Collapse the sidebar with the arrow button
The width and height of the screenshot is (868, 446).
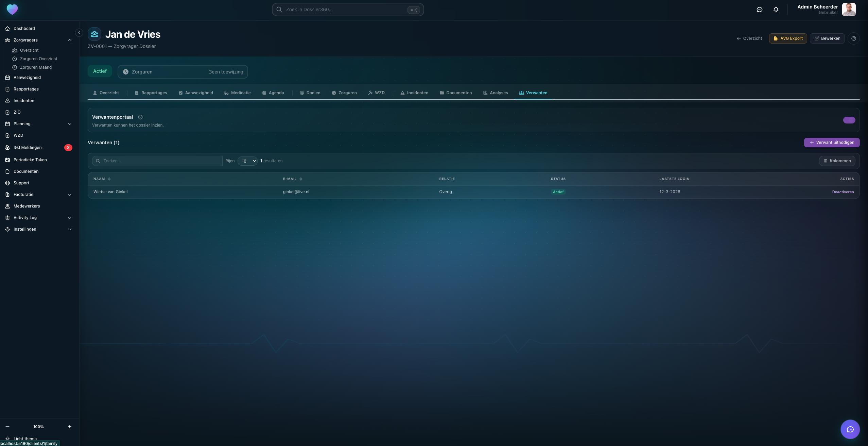click(x=79, y=33)
